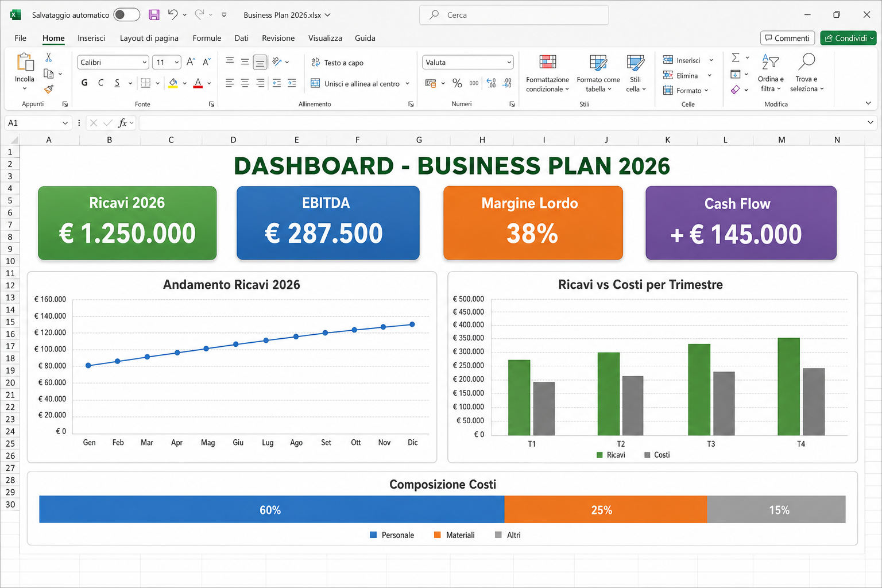
Task: Toggle Testo a capo wrap text
Action: pyautogui.click(x=338, y=63)
